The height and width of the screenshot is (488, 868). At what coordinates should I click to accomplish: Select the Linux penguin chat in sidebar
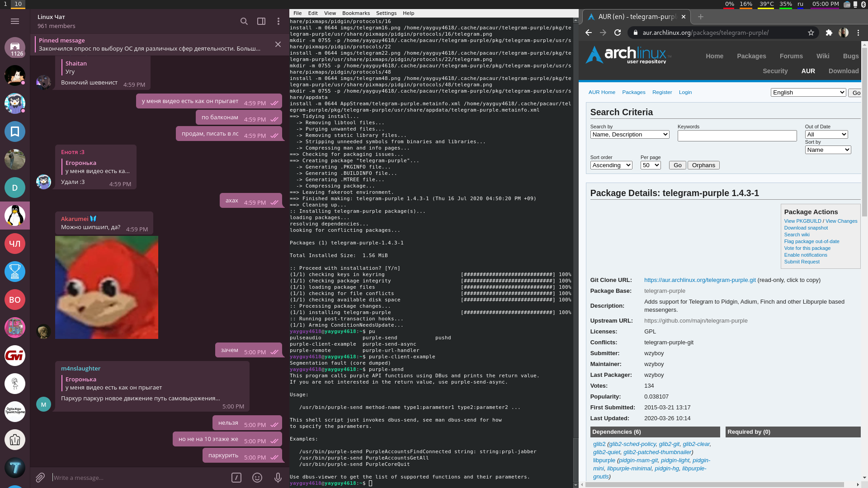click(15, 216)
